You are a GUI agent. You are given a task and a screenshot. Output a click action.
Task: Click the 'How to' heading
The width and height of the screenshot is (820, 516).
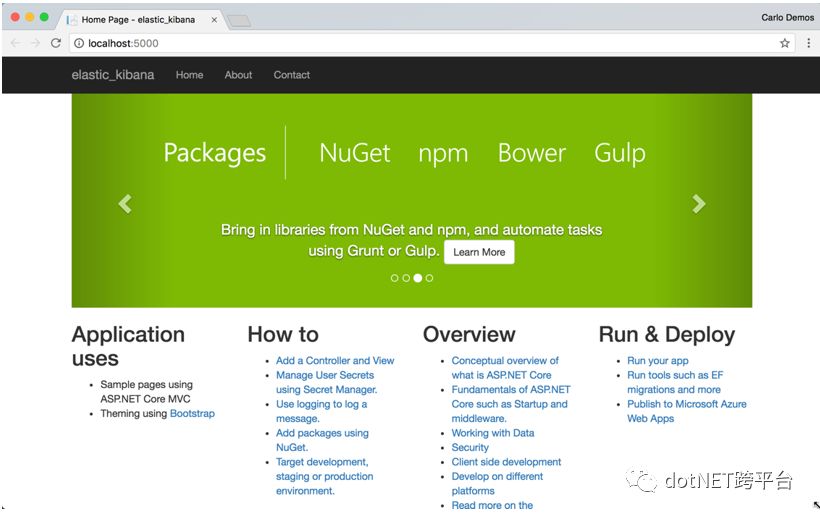(283, 335)
